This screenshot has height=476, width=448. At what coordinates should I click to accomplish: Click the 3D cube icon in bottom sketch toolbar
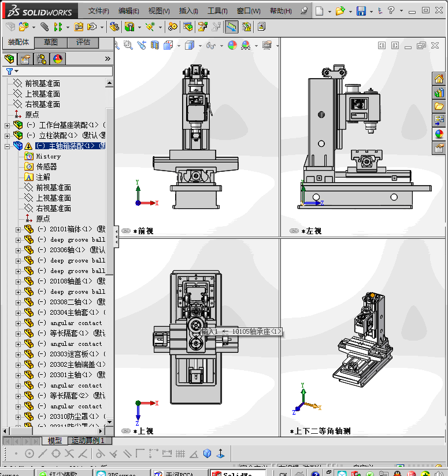tap(207, 453)
